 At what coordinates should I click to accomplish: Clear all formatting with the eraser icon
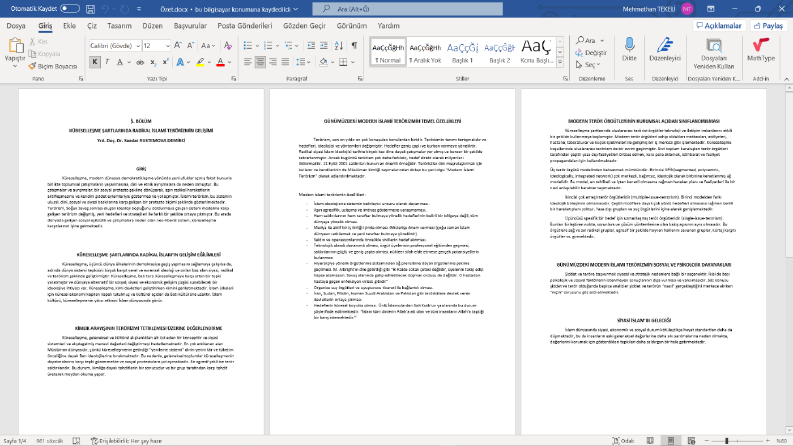[228, 46]
